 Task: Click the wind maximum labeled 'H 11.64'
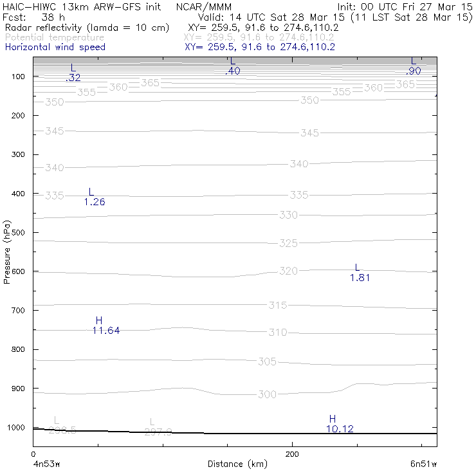tap(106, 325)
